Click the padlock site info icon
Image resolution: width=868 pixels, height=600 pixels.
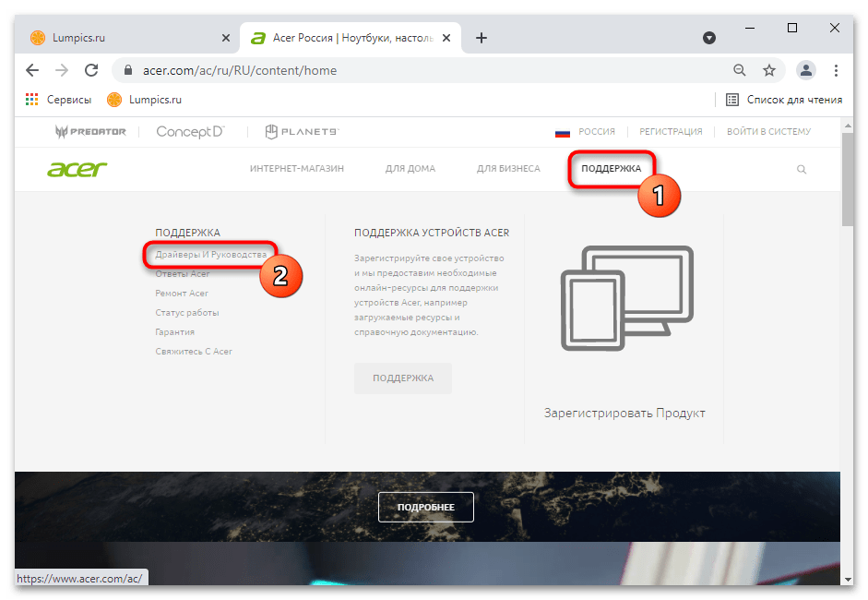point(128,70)
